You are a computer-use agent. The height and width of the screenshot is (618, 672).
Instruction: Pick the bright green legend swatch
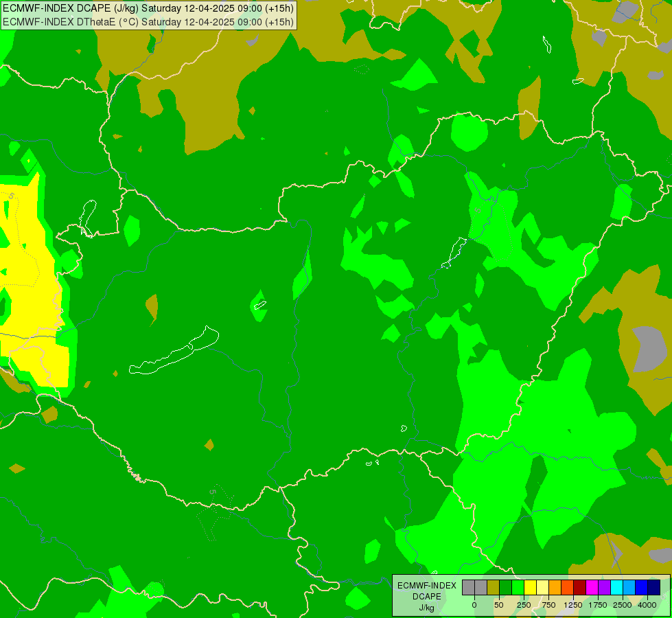(518, 587)
